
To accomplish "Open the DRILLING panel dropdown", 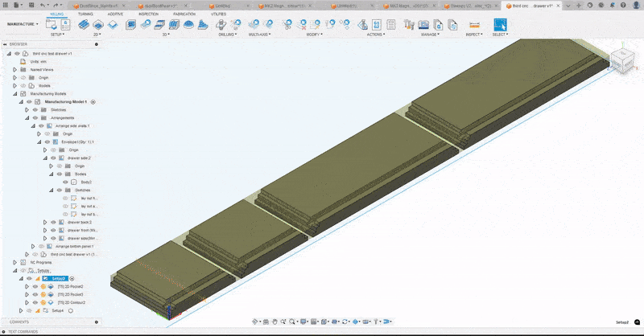I will pyautogui.click(x=228, y=35).
